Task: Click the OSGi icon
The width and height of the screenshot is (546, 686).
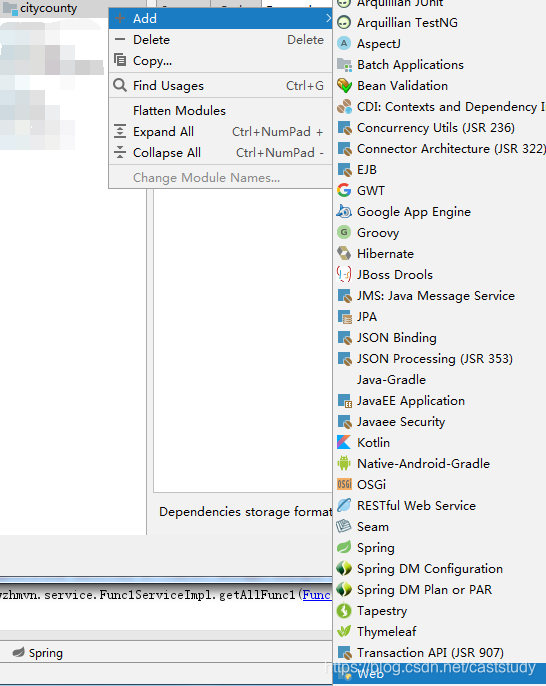Action: tap(344, 484)
